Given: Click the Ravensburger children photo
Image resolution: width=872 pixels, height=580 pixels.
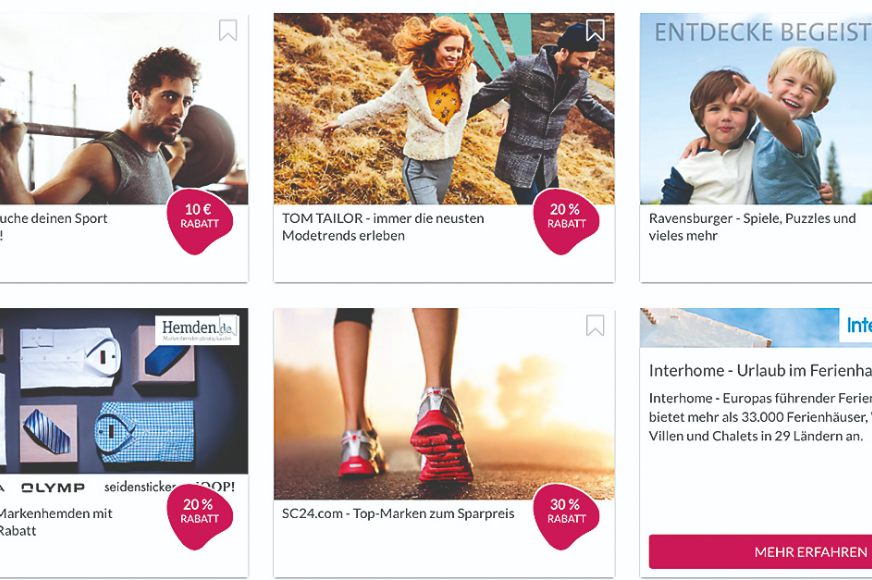Looking at the screenshot, I should pos(756,109).
